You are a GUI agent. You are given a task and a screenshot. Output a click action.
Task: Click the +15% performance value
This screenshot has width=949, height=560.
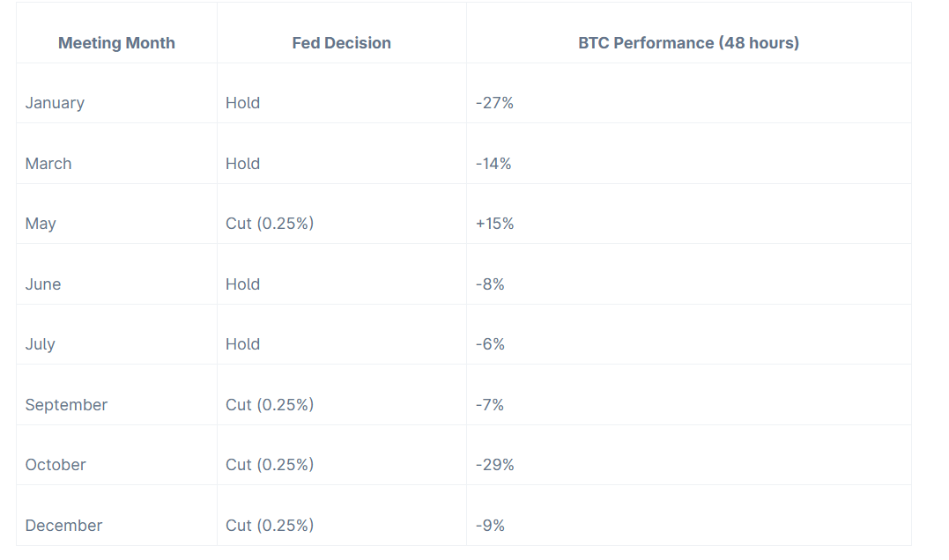pos(494,224)
